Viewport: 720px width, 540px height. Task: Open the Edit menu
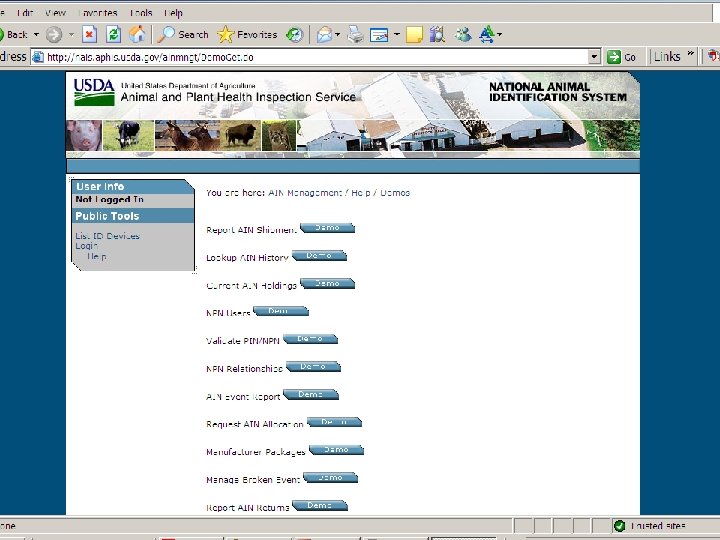25,13
